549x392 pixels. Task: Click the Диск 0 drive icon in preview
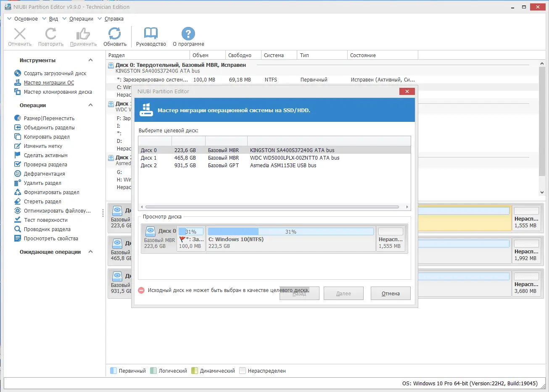click(150, 231)
